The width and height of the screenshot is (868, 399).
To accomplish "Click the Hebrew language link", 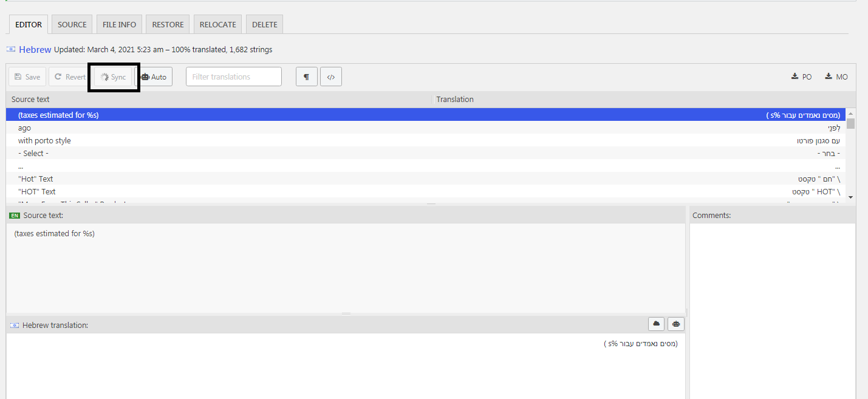I will [x=35, y=50].
